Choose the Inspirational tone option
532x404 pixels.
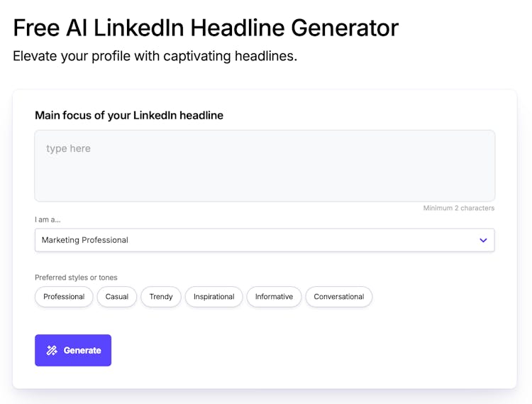[x=214, y=297]
